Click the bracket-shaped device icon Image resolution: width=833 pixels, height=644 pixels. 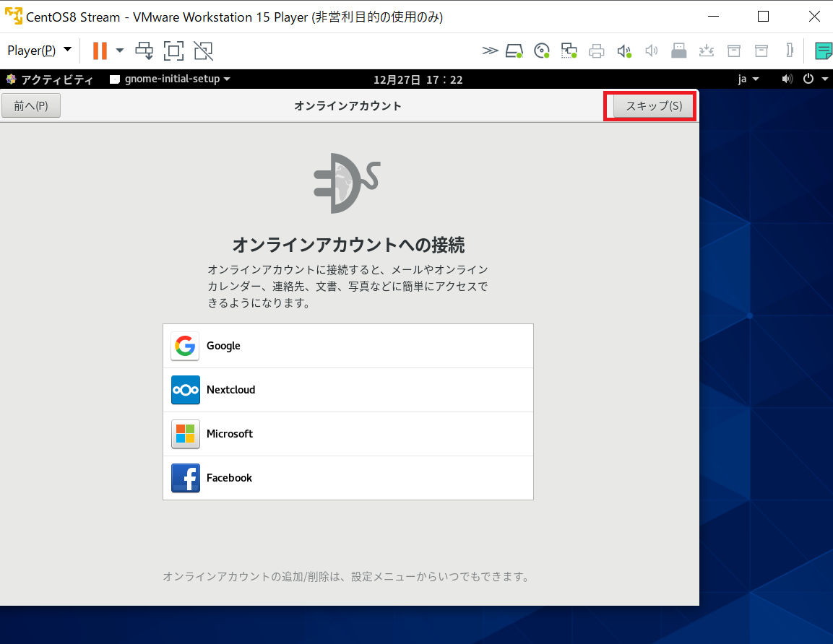point(790,51)
